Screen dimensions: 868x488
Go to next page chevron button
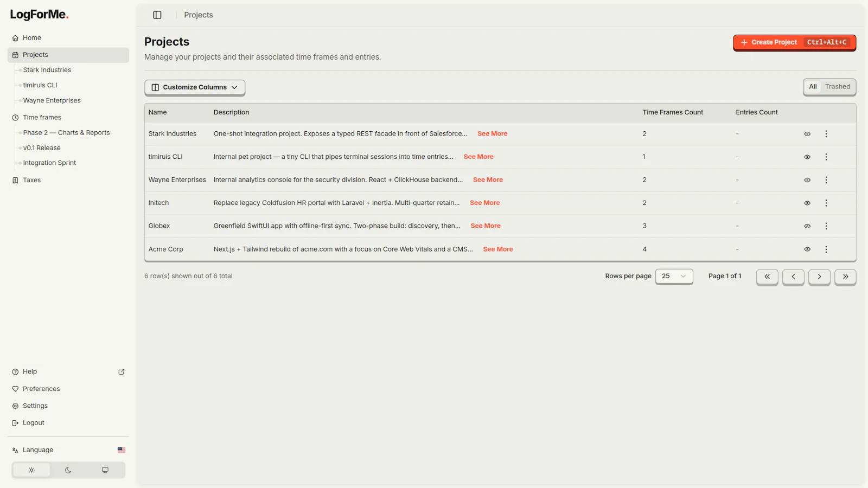click(x=819, y=277)
